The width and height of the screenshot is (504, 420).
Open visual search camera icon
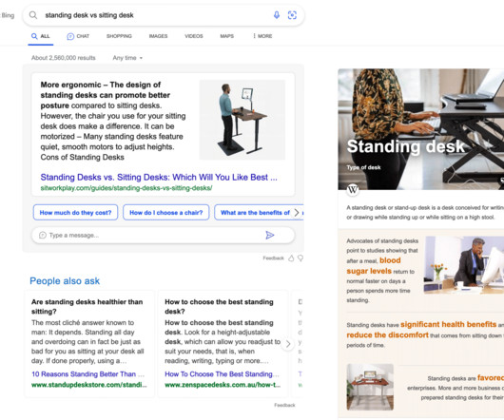(292, 15)
